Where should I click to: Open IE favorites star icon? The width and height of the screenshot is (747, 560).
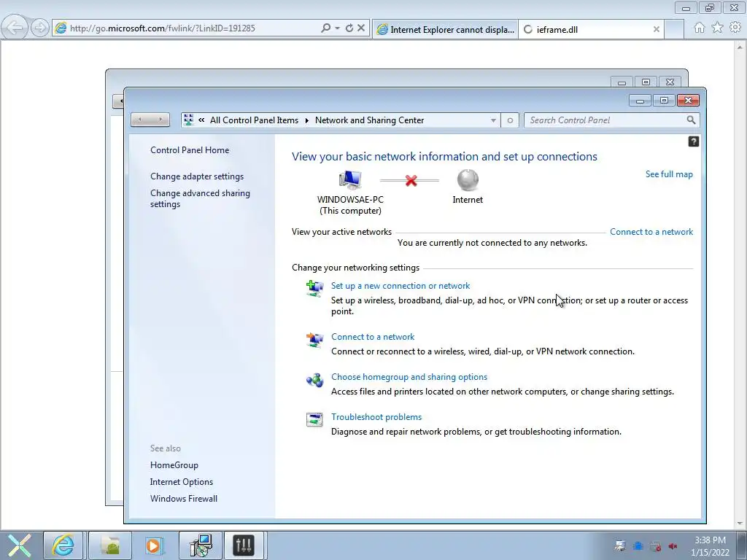click(x=718, y=28)
